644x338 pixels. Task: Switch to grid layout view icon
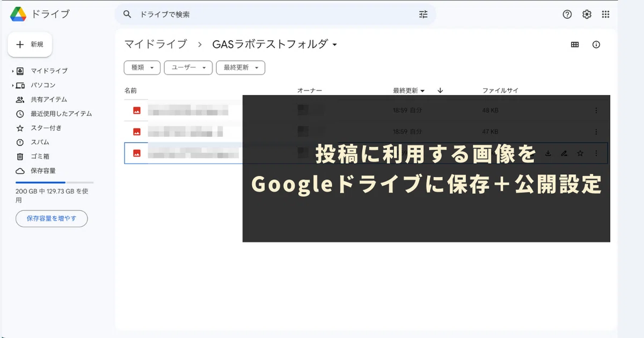[575, 45]
